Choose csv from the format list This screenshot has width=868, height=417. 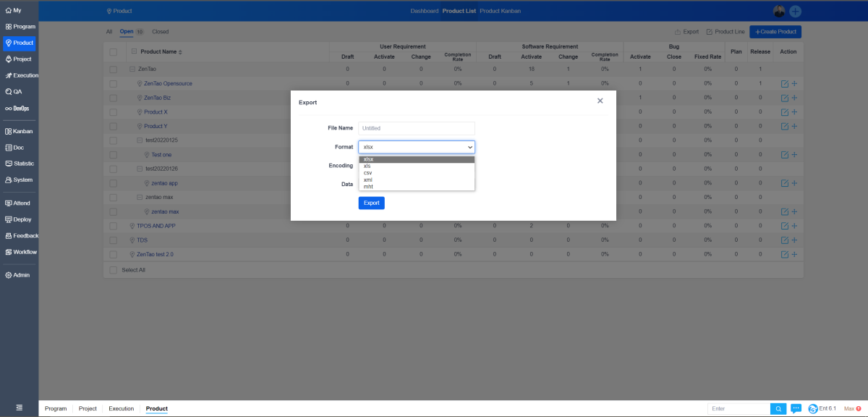point(368,173)
